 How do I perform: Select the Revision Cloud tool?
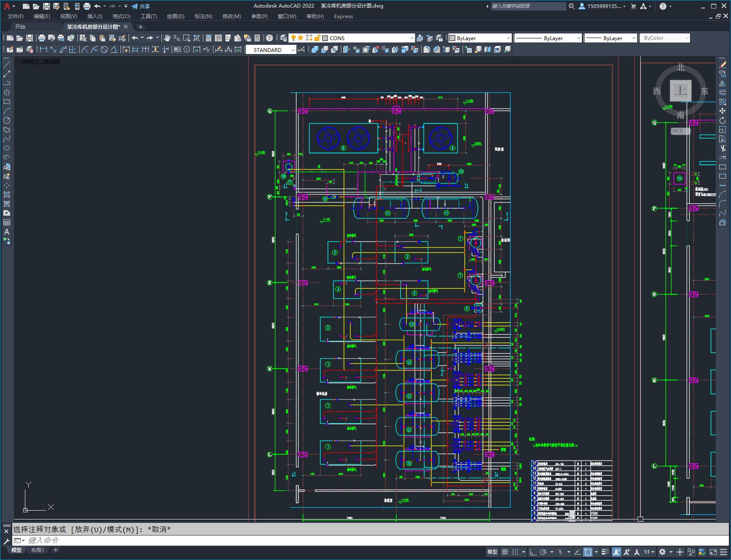click(x=7, y=130)
